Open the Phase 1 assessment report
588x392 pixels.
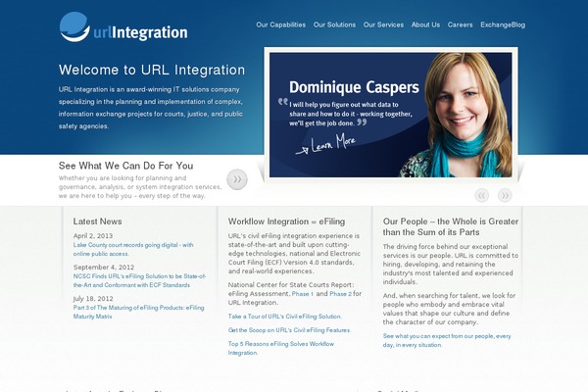pyautogui.click(x=303, y=294)
